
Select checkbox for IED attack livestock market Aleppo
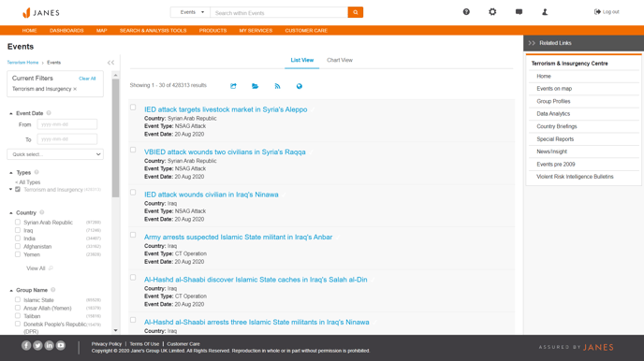(x=133, y=107)
